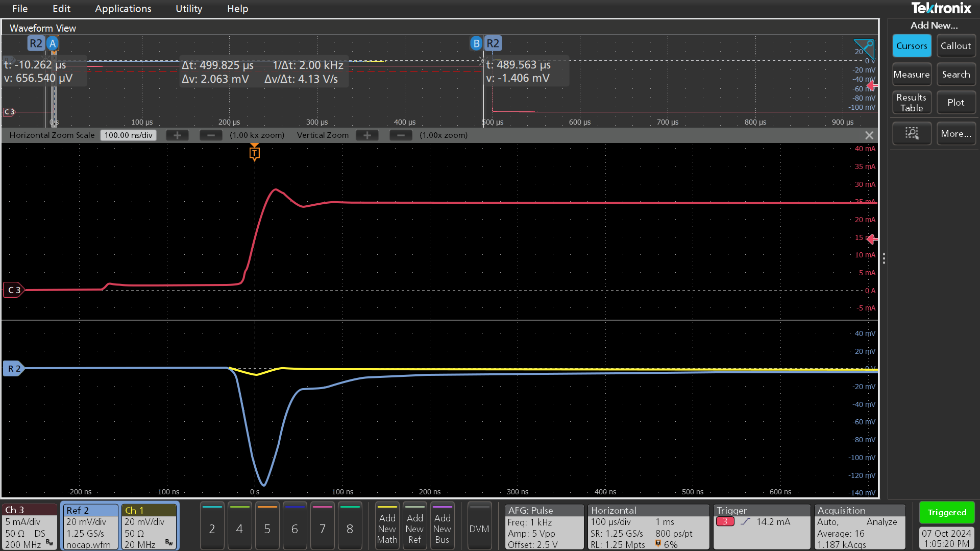Click the date and time badge
Viewport: 980px width, 551px height.
point(947,538)
